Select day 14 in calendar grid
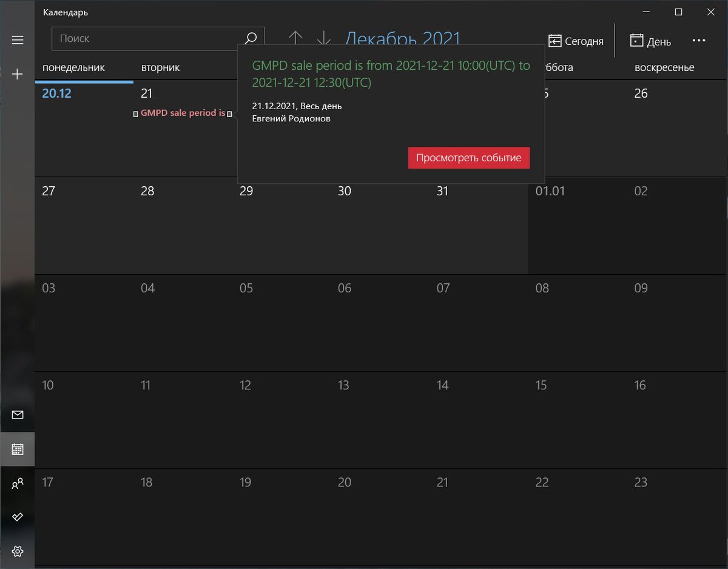 coord(443,385)
